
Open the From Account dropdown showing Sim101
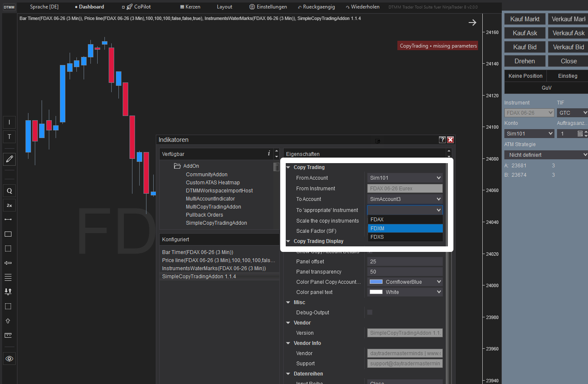[x=405, y=178]
